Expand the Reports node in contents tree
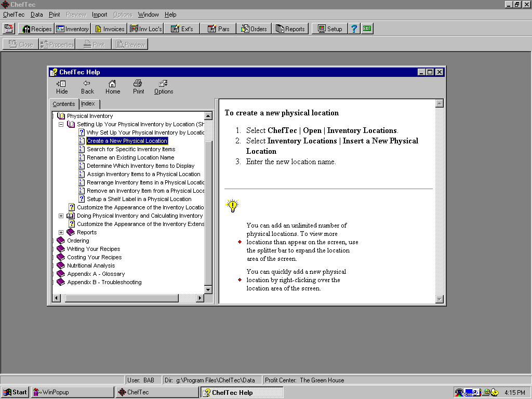532x399 pixels. (61, 232)
